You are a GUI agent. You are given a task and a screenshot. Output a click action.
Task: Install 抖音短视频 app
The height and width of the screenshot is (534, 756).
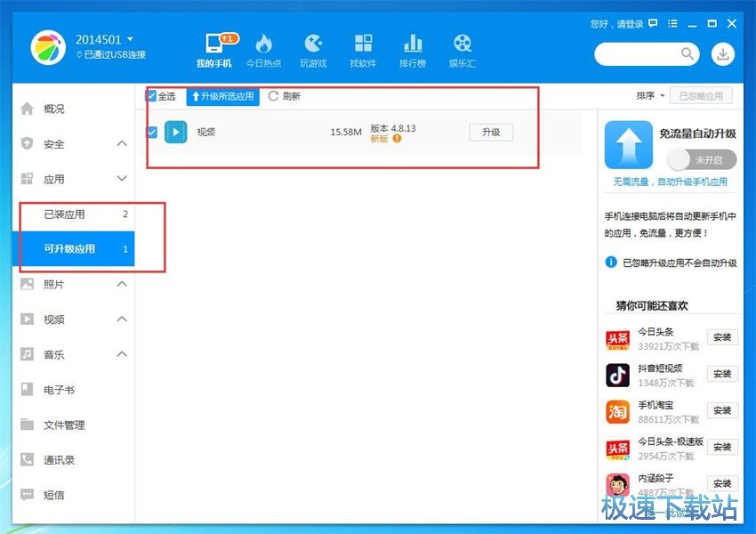722,374
